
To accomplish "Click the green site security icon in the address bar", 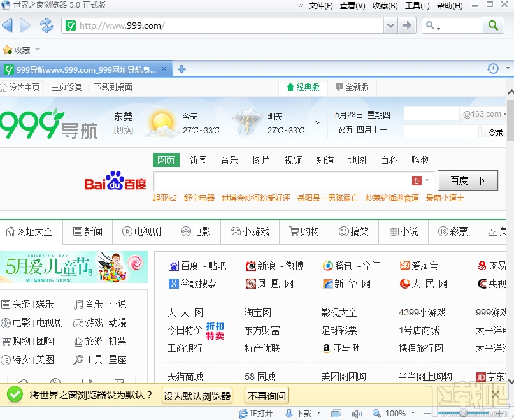I will pos(71,25).
